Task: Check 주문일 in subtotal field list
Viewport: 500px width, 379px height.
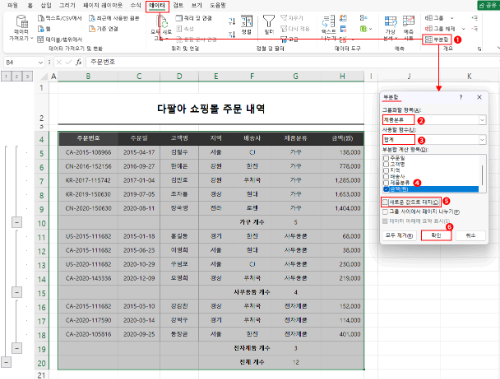Action: pyautogui.click(x=386, y=158)
